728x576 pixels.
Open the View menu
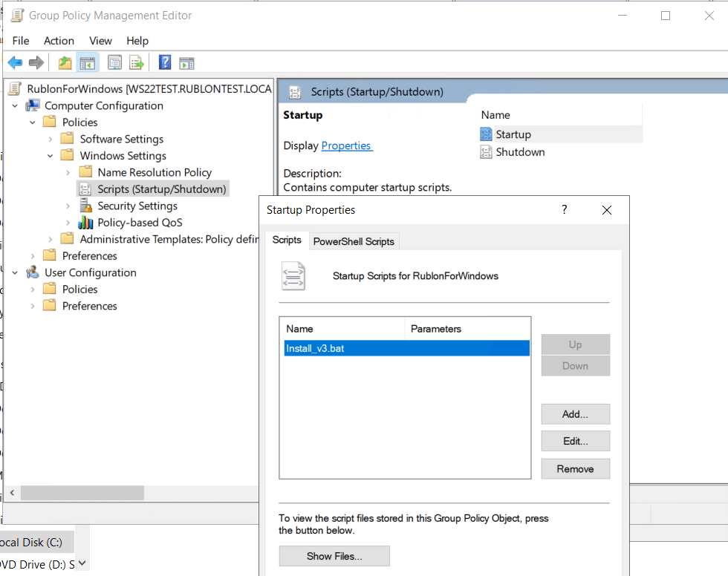click(100, 41)
